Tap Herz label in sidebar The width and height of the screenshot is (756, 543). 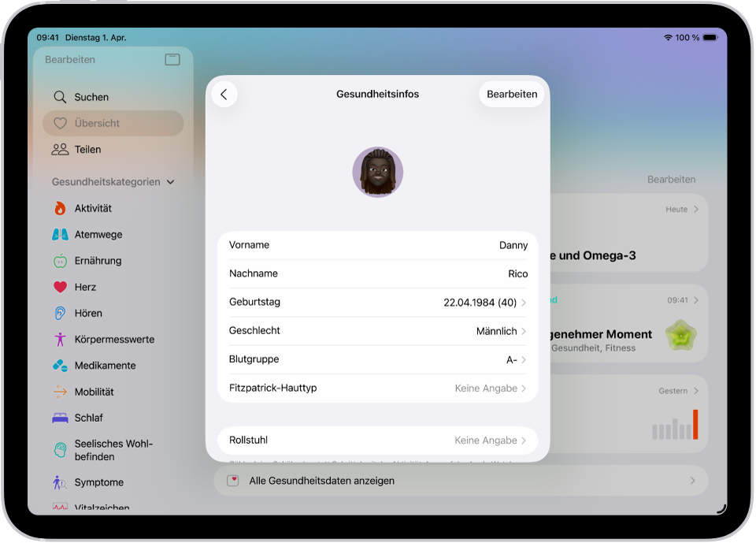click(x=85, y=287)
